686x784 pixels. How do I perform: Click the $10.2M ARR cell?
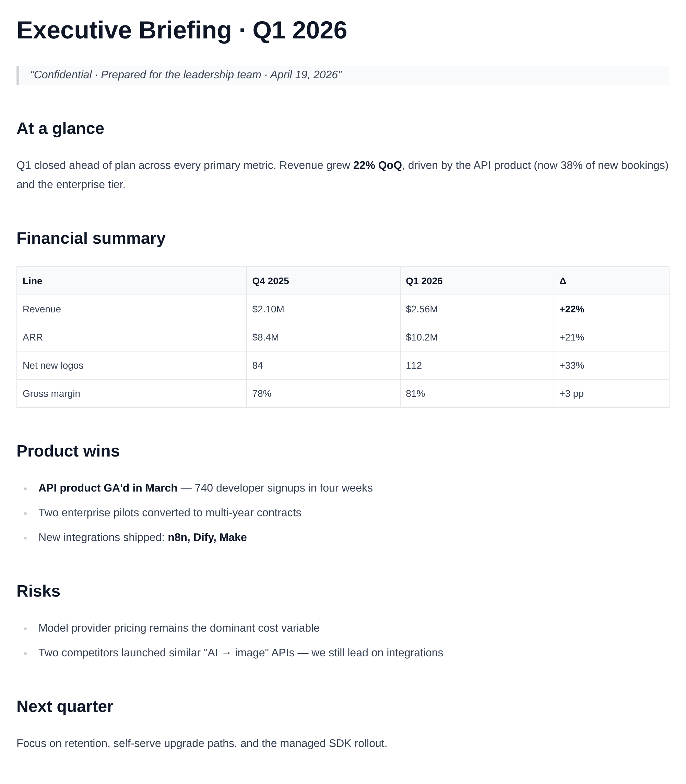(422, 337)
